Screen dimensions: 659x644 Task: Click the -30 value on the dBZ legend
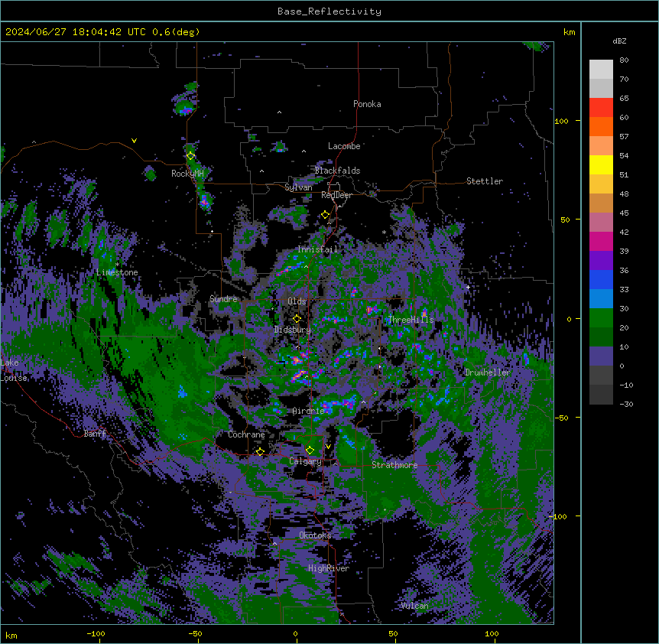point(626,405)
